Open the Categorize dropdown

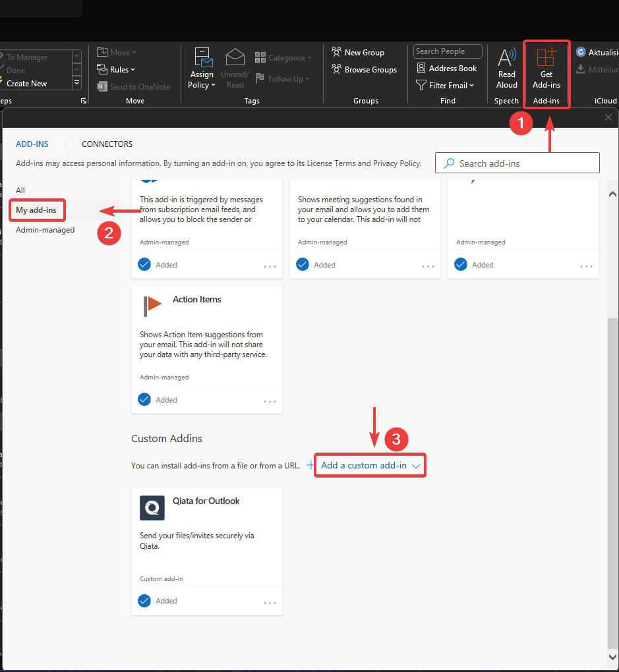click(x=283, y=57)
